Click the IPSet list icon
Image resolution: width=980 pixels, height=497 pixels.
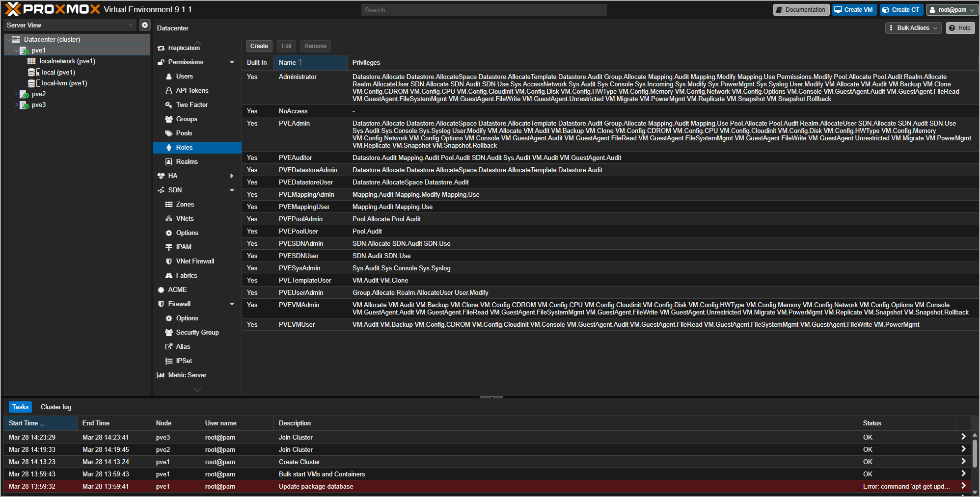point(168,361)
